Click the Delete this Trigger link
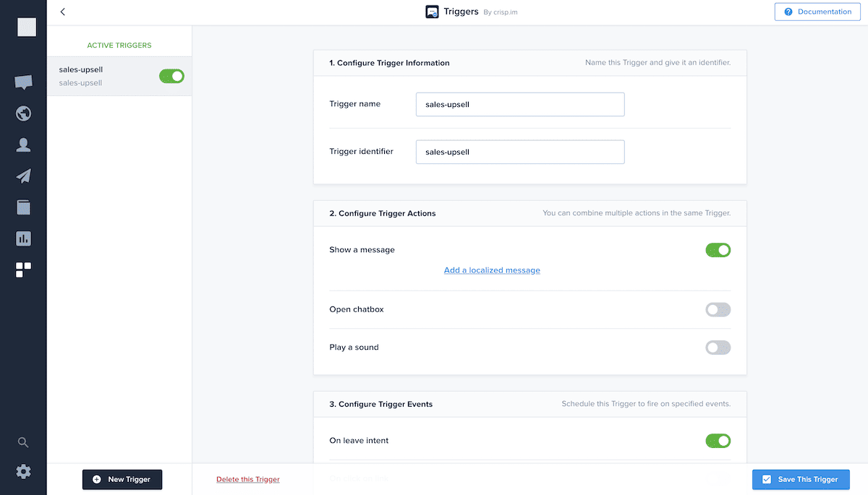 (248, 479)
